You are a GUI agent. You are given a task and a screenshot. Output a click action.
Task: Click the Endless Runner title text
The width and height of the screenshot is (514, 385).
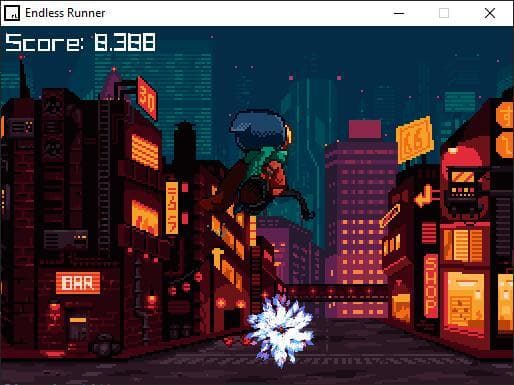coord(65,13)
